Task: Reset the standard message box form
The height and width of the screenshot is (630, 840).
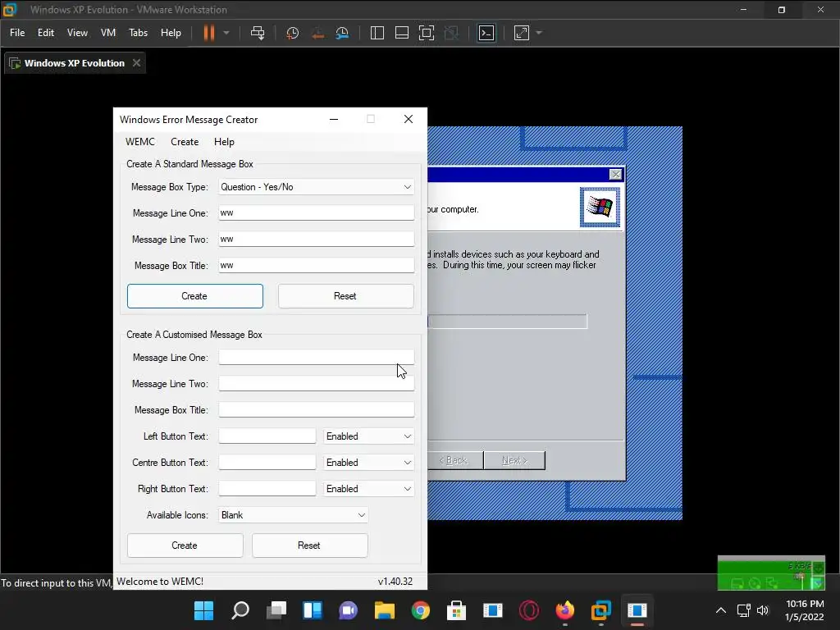Action: pos(345,296)
